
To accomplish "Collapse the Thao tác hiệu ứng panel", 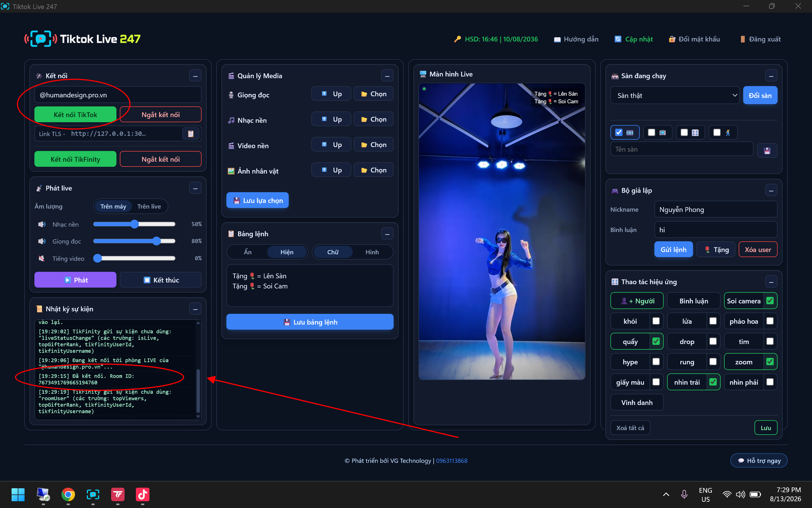I will click(771, 282).
